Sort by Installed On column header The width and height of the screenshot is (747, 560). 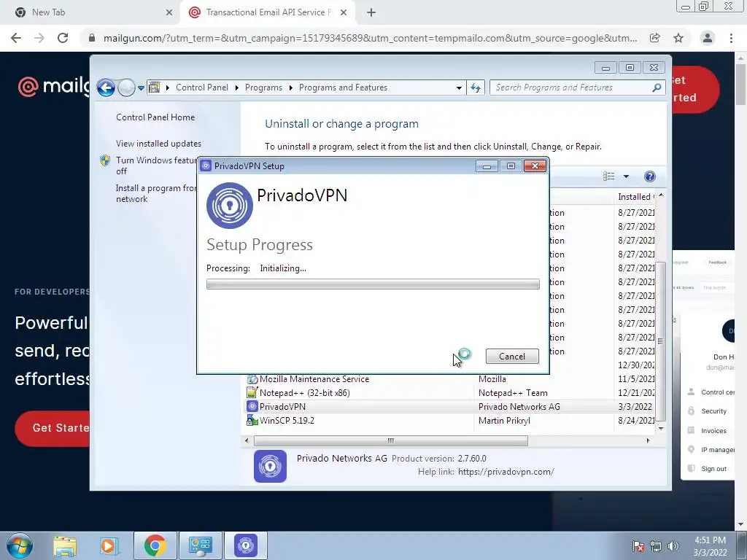coord(636,197)
